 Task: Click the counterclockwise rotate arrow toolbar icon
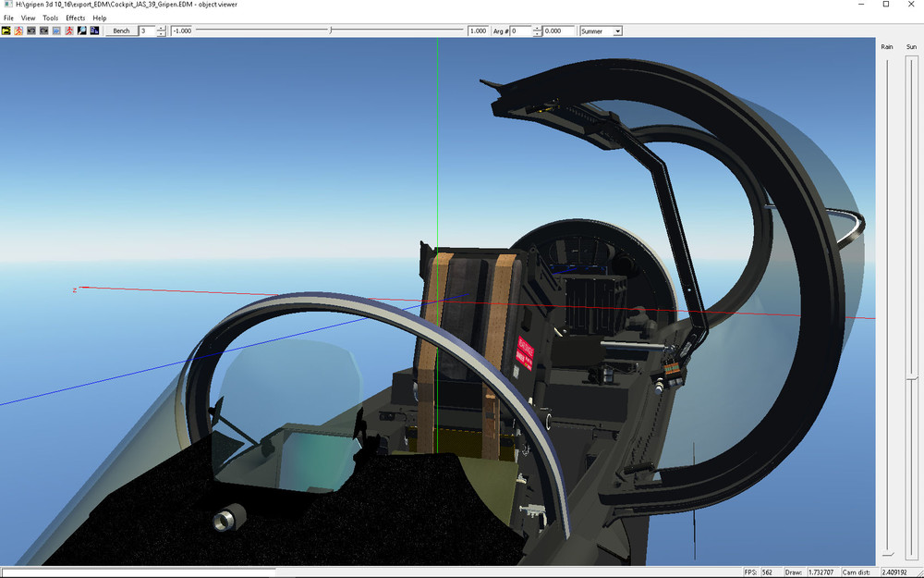[31, 31]
